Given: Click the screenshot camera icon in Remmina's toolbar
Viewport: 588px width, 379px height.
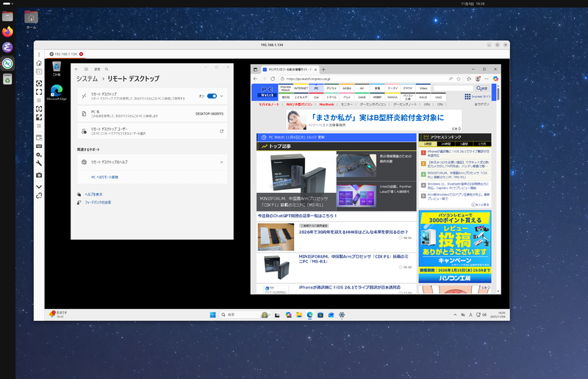Looking at the screenshot, I should tap(39, 175).
